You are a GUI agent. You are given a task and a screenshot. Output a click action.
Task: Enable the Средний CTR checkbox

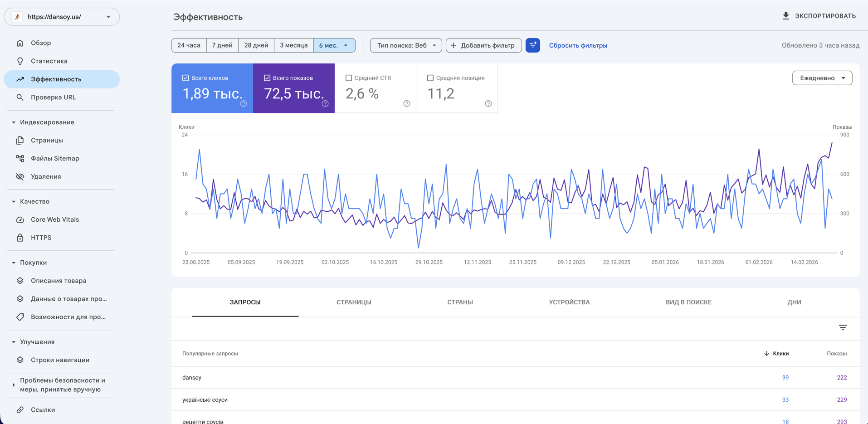[x=349, y=78]
